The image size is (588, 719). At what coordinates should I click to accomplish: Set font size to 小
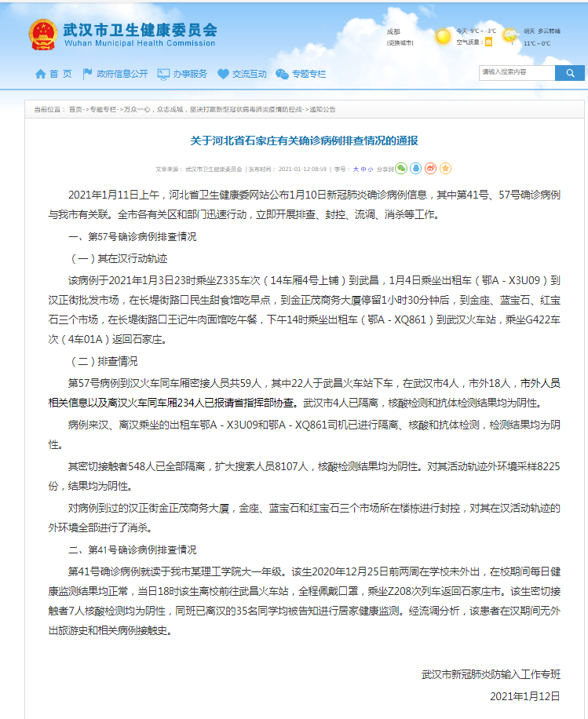(371, 170)
